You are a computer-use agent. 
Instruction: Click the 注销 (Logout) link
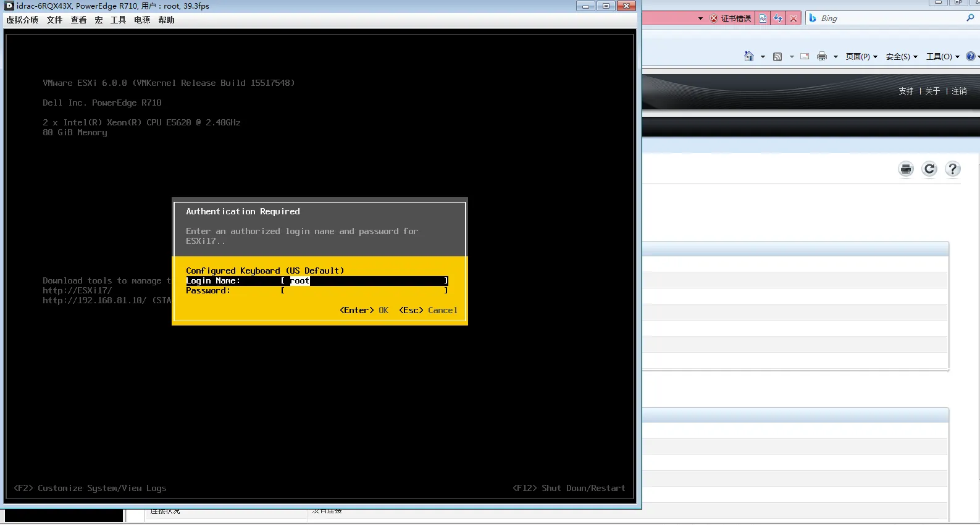click(x=959, y=91)
